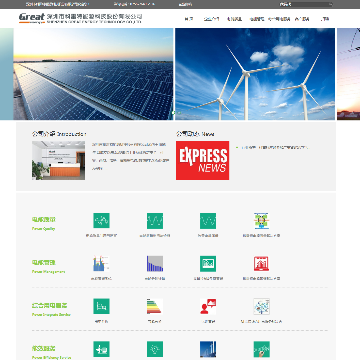
Task: Open the solar panel banner slide
Action: click(93, 74)
